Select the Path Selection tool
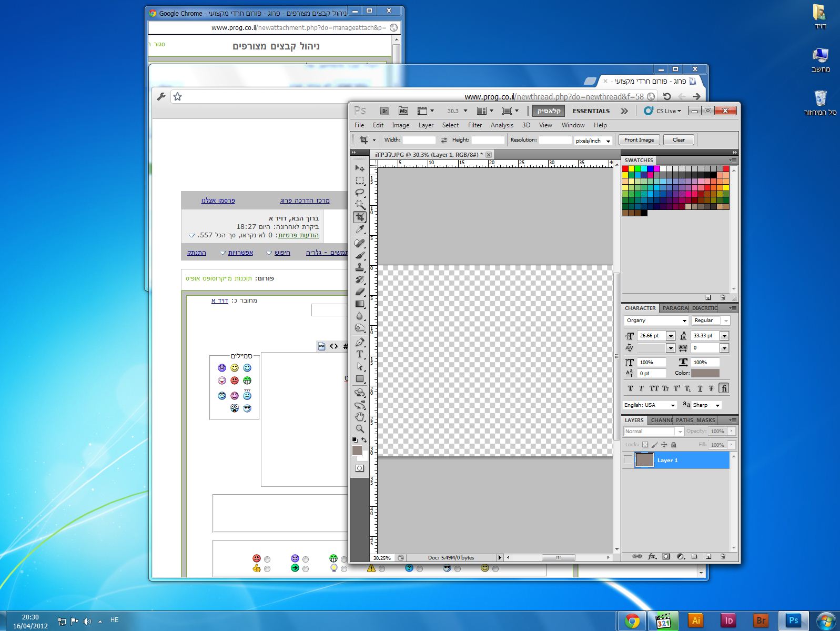Screen dimensions: 840x631 pyautogui.click(x=360, y=366)
